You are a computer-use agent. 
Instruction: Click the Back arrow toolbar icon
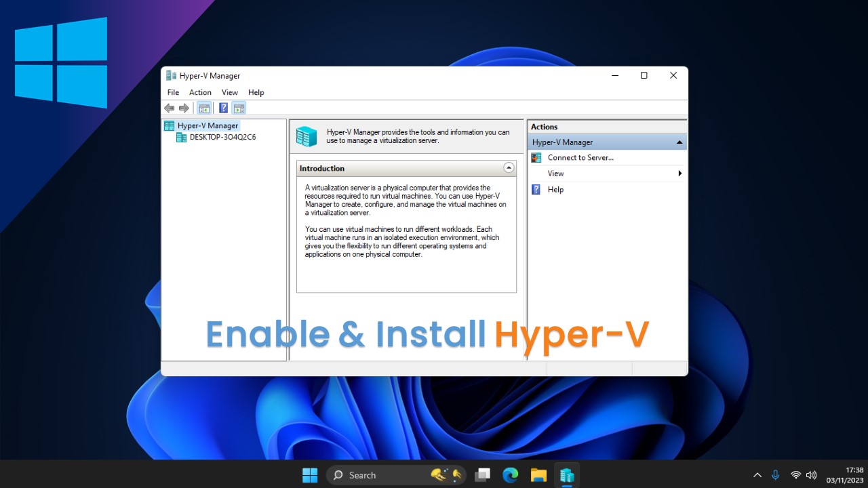point(170,108)
